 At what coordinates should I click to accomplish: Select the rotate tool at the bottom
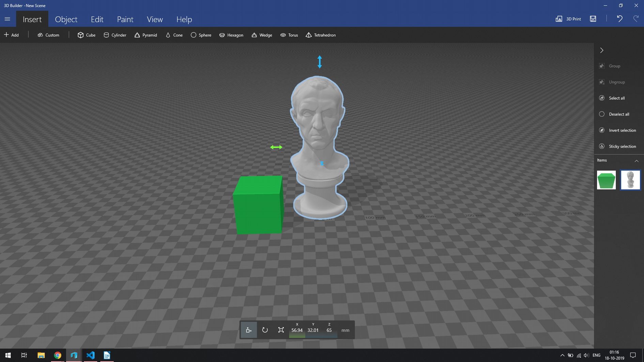265,330
